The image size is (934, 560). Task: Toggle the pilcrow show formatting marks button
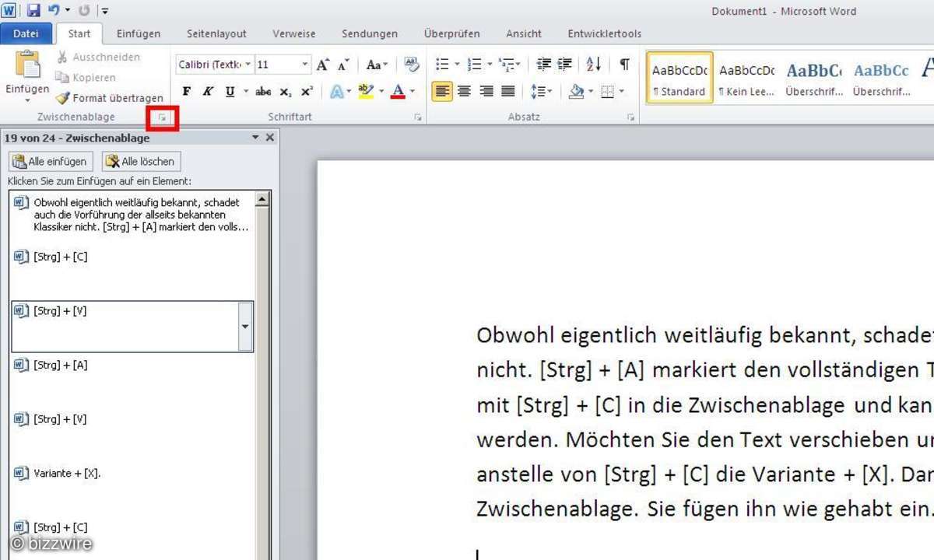pyautogui.click(x=624, y=65)
